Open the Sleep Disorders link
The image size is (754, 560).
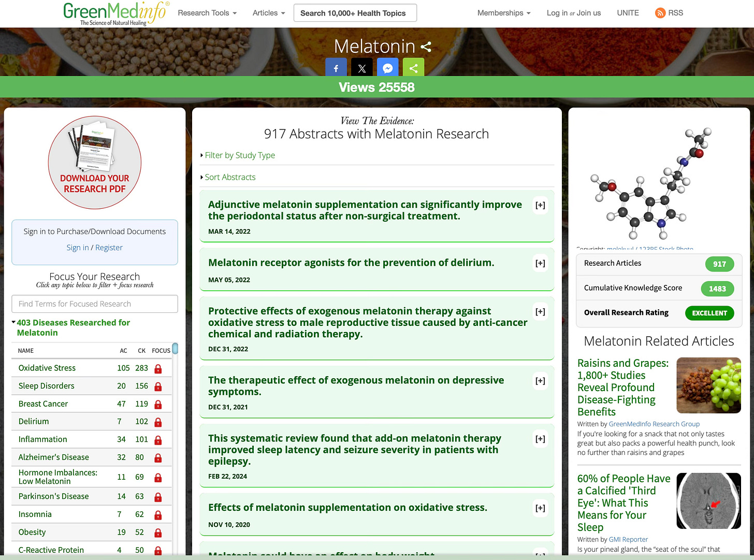(x=47, y=386)
